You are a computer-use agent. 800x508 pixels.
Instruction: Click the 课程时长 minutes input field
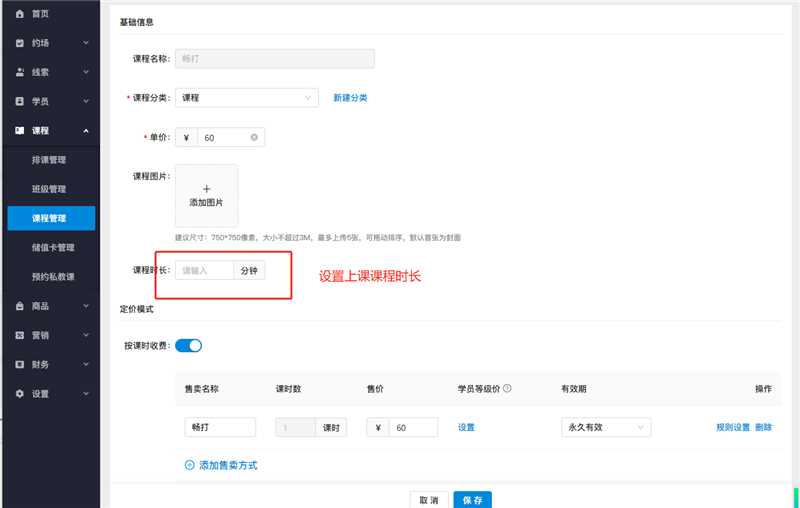point(204,270)
